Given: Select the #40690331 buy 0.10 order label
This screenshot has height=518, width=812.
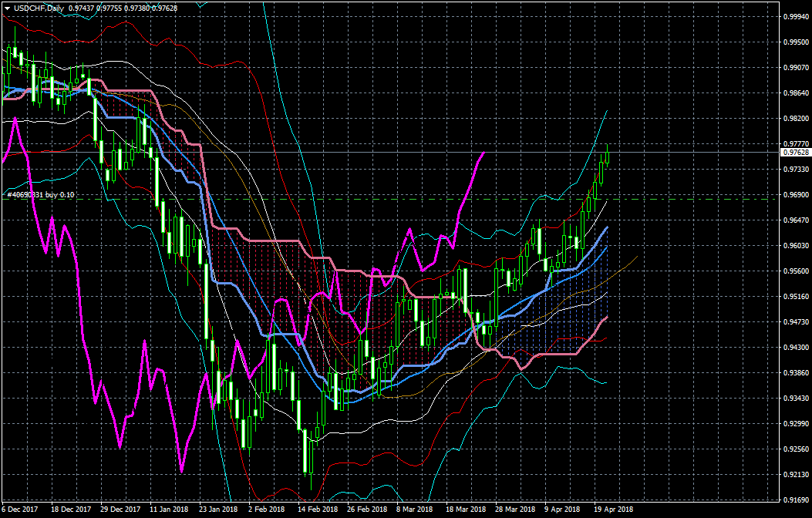Looking at the screenshot, I should [x=40, y=195].
